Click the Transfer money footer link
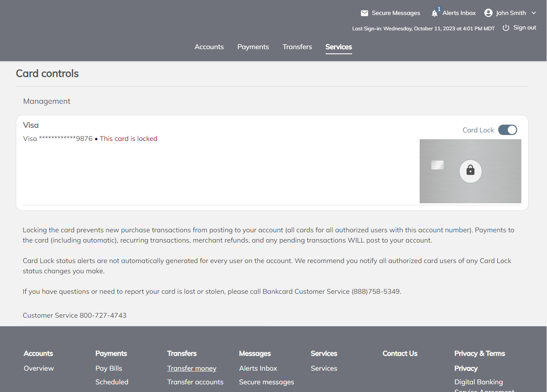This screenshot has height=392, width=547. click(191, 368)
